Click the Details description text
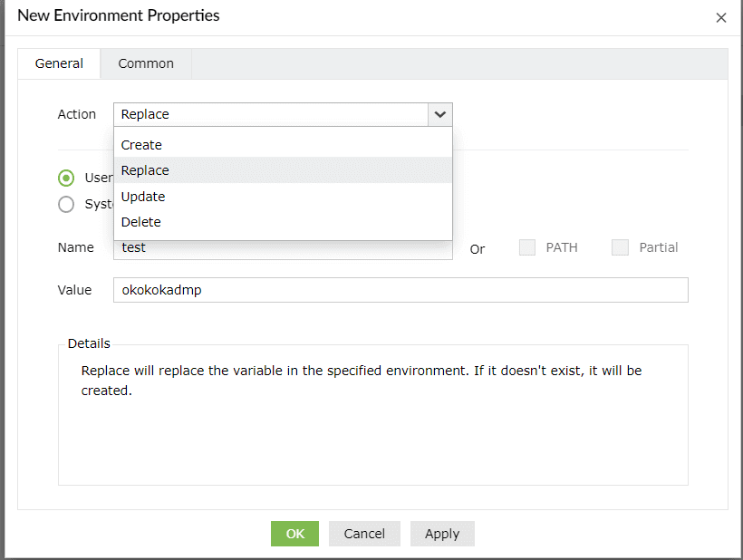The height and width of the screenshot is (560, 743). [362, 381]
